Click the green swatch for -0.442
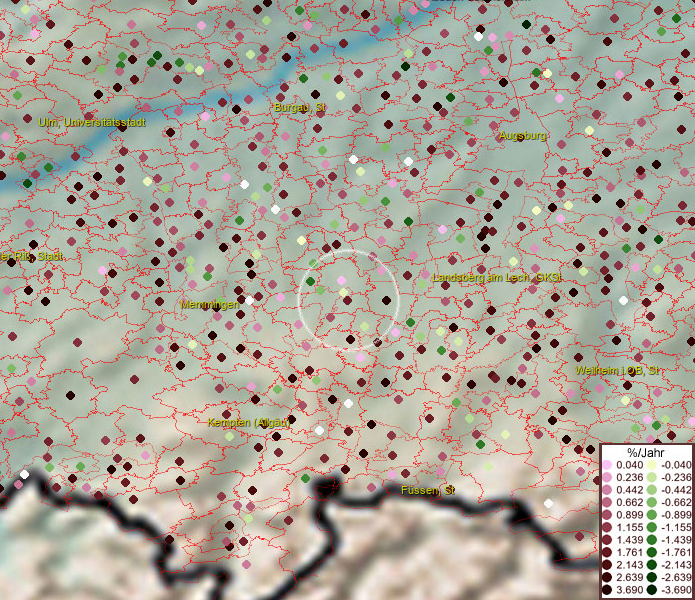 pos(652,490)
